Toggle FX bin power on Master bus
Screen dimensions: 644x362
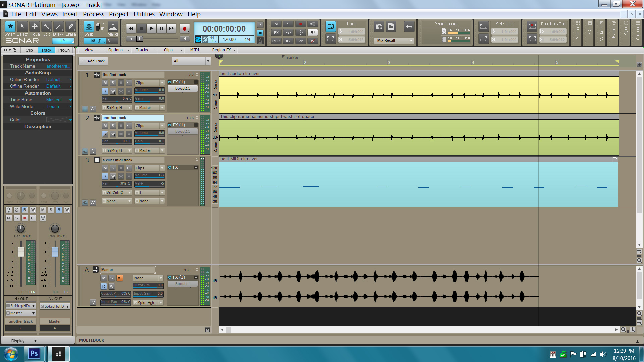[170, 277]
